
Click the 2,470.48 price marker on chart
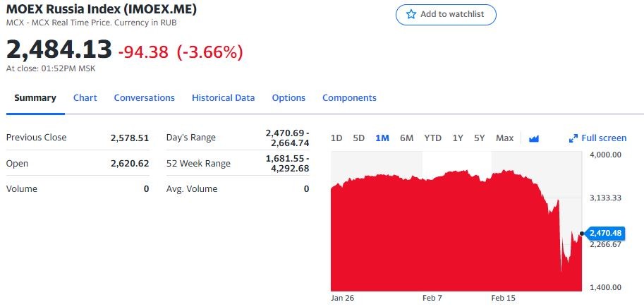(605, 233)
